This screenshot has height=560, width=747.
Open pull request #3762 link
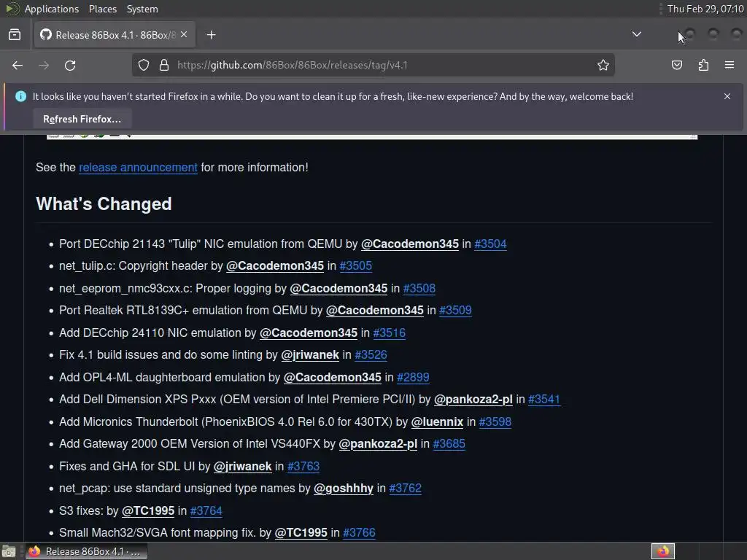coord(405,488)
